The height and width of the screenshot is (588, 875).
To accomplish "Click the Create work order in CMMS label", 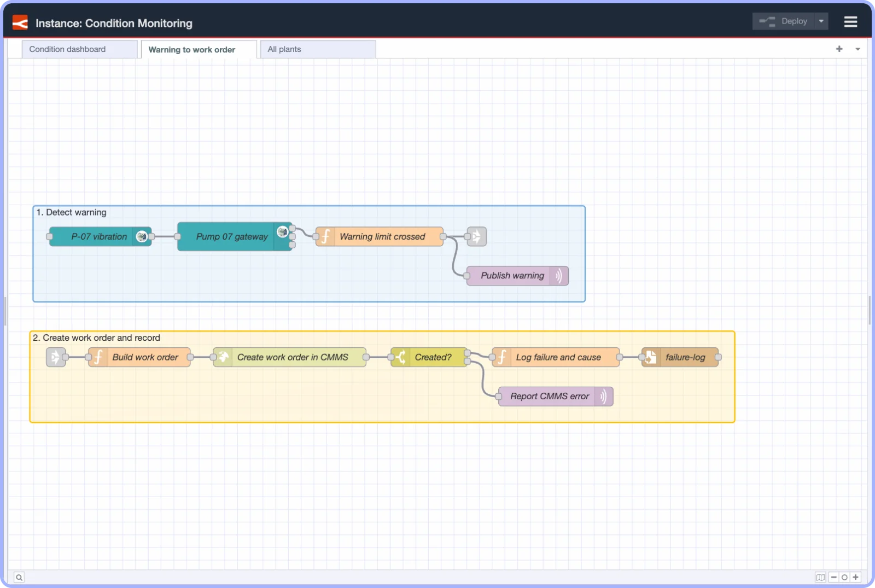I will [x=293, y=357].
